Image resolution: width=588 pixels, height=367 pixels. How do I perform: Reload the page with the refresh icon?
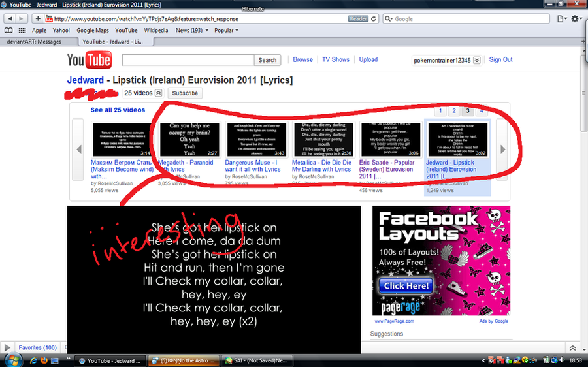[x=374, y=19]
